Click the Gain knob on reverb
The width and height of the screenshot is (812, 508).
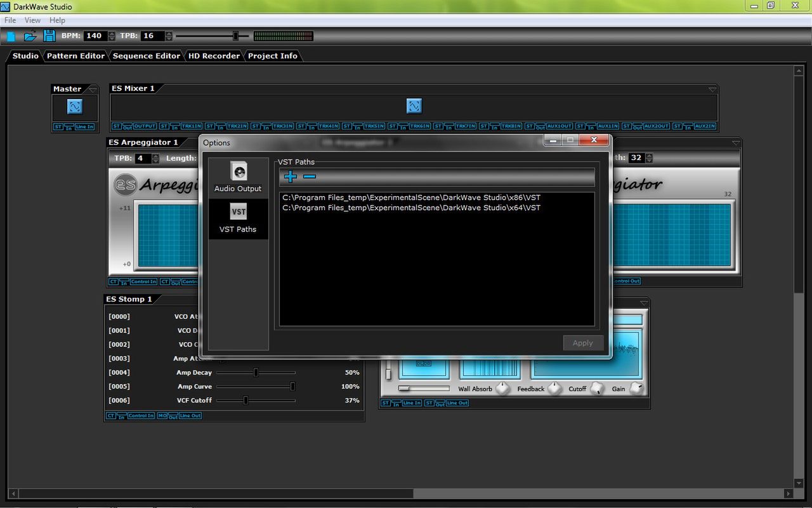(636, 389)
